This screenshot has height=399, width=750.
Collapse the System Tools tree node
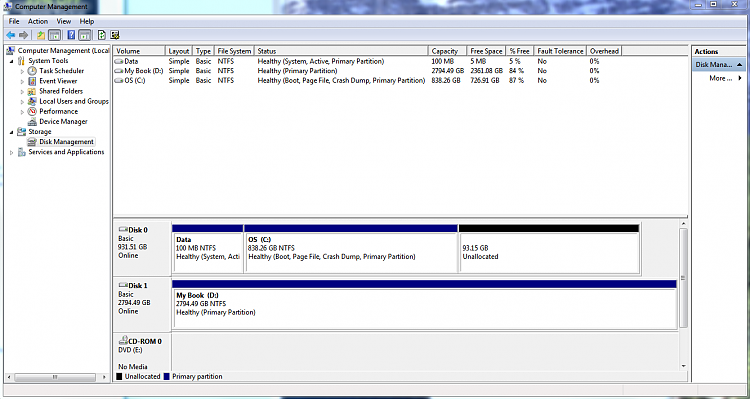coord(11,61)
